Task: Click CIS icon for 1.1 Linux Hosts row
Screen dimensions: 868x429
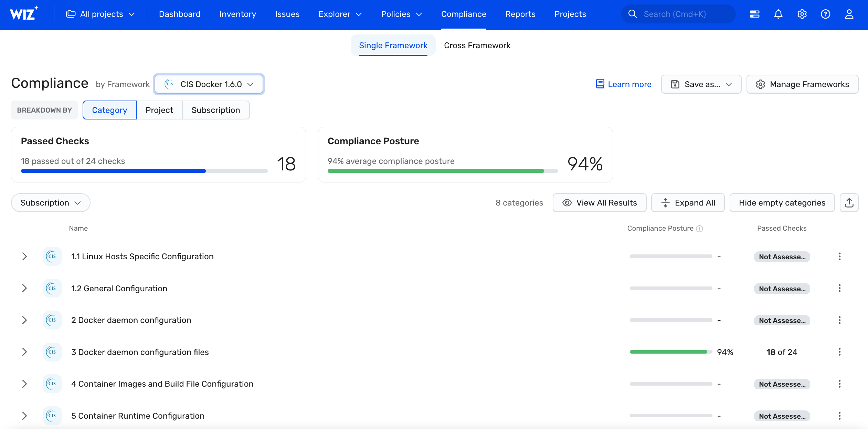Action: pos(52,257)
